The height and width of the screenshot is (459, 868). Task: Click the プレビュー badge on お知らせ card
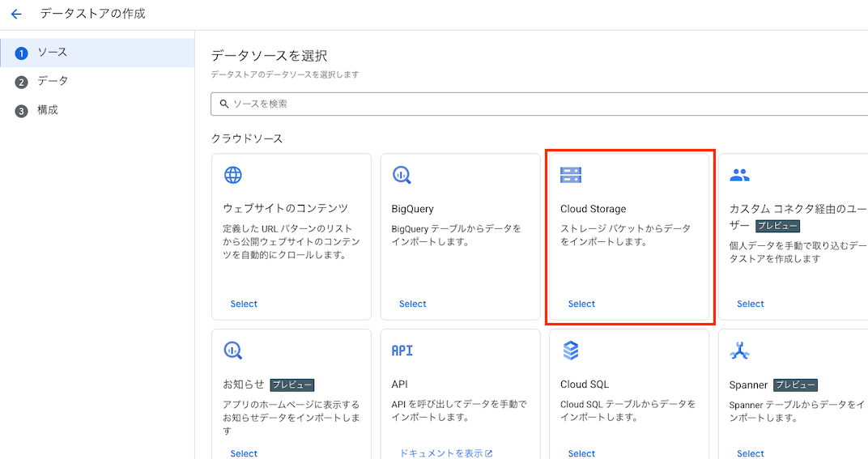pyautogui.click(x=291, y=385)
